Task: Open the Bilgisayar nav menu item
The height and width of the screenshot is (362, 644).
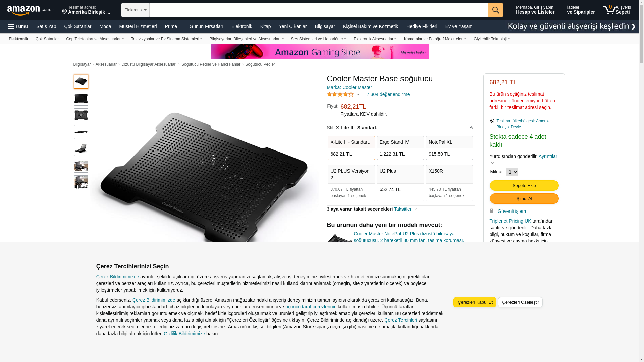Action: pyautogui.click(x=325, y=26)
